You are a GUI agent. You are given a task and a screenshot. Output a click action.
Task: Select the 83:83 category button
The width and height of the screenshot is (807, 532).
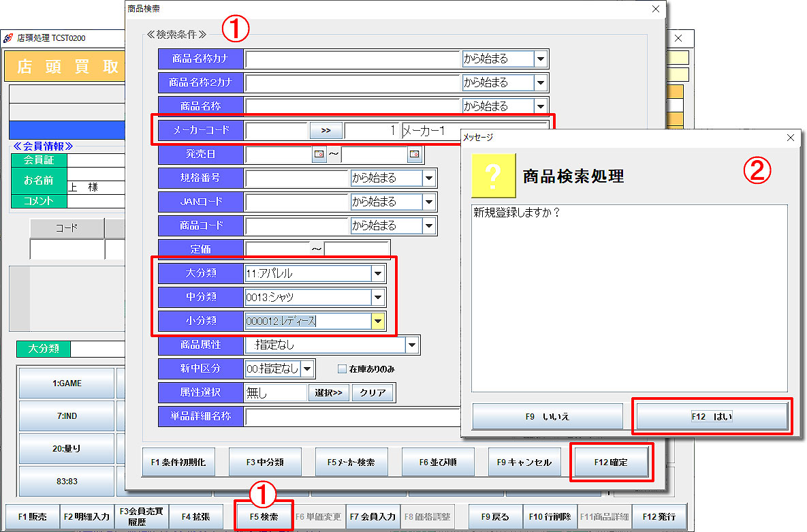[x=67, y=481]
